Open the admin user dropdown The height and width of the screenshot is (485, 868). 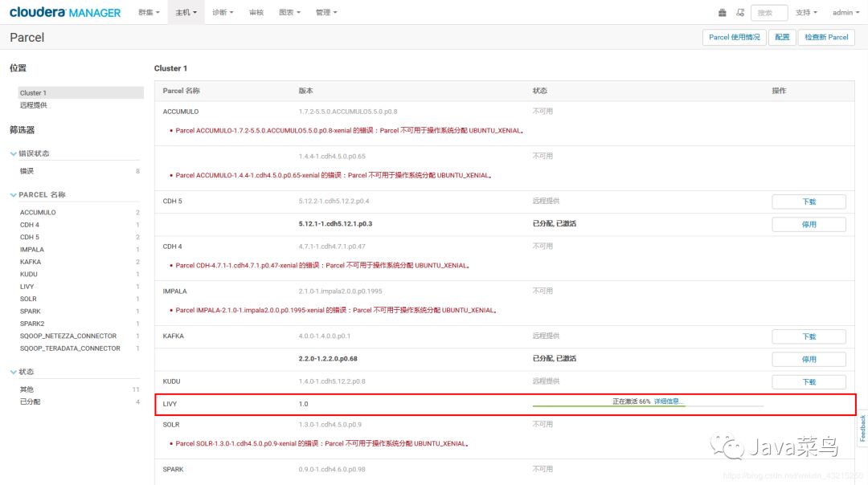pos(845,12)
